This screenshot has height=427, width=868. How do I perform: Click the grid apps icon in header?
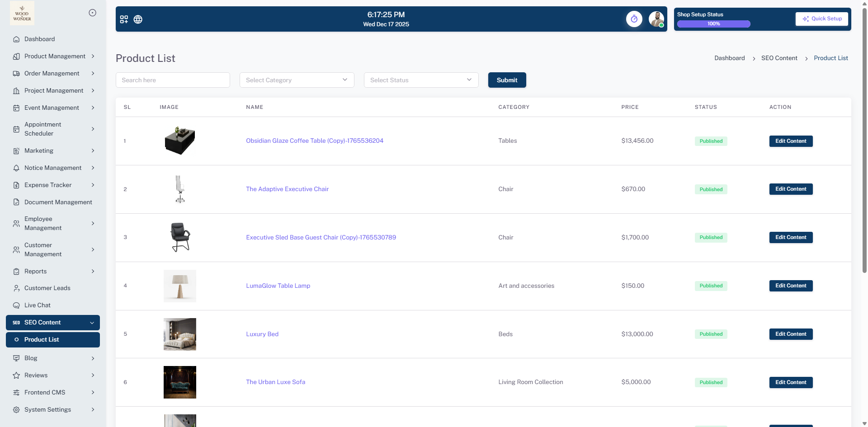(124, 19)
